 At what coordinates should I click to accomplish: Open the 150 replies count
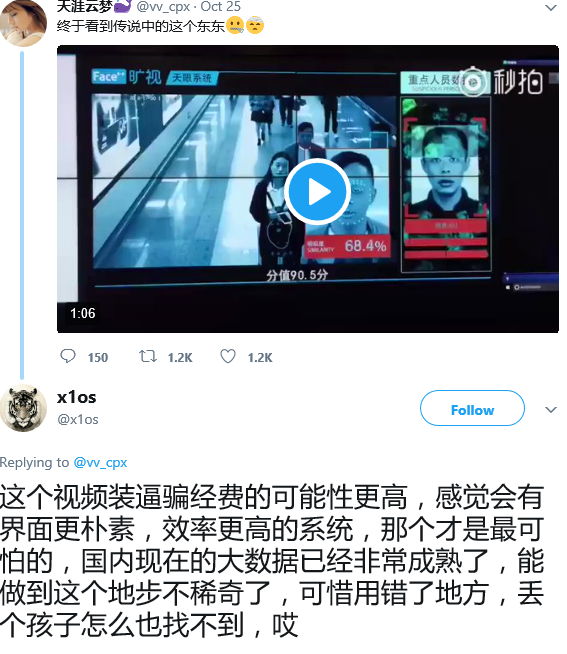tap(98, 358)
